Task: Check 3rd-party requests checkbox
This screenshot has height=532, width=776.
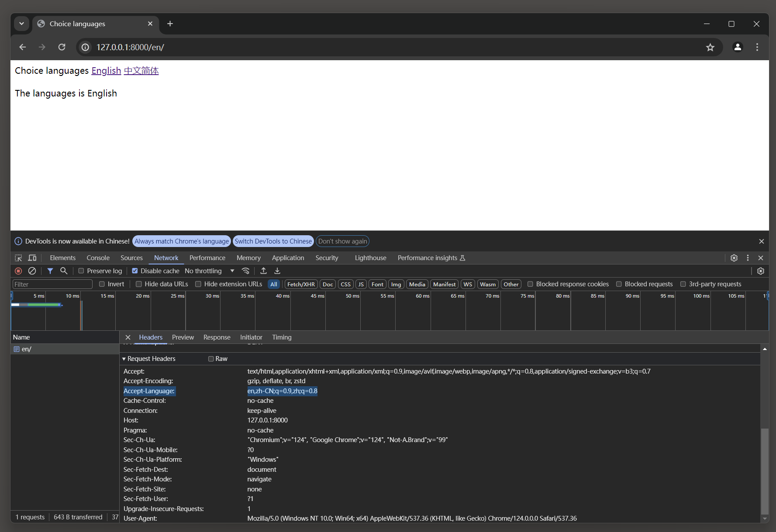Action: pos(683,284)
